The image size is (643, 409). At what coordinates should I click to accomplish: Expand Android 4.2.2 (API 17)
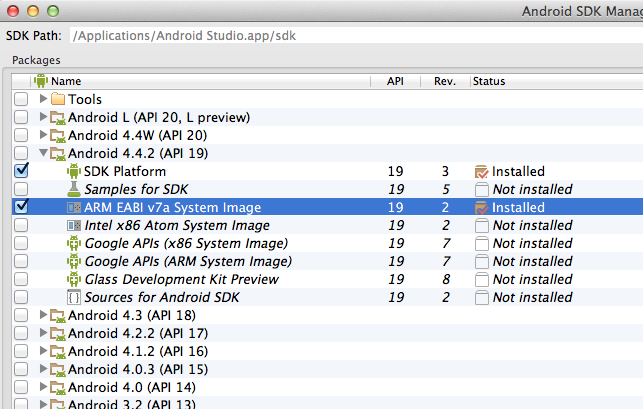coord(43,333)
